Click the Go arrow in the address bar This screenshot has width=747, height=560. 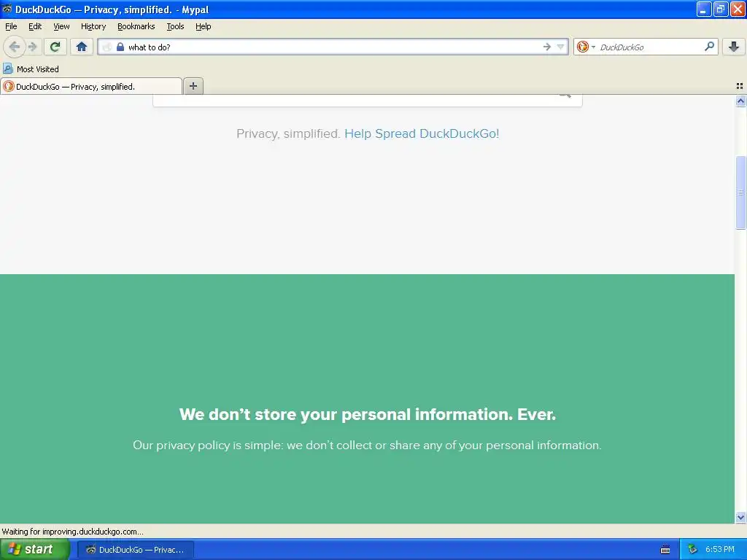(x=546, y=47)
